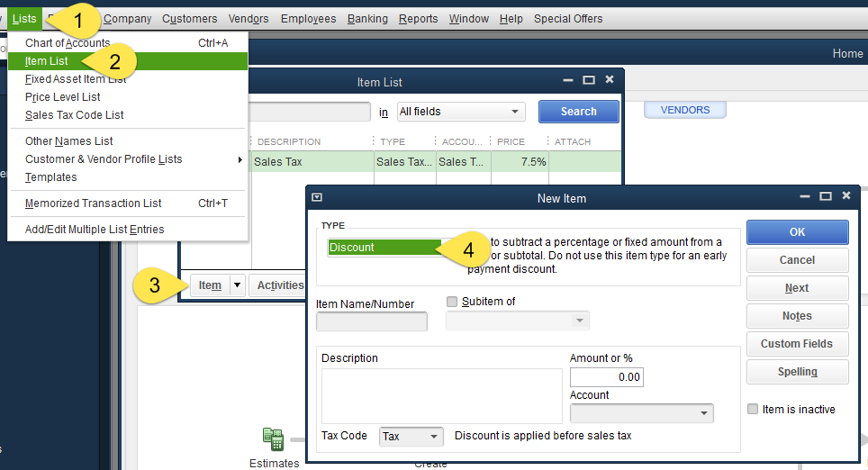Check the Subitem of checkbox
Screen dimensions: 868x470
coord(452,302)
